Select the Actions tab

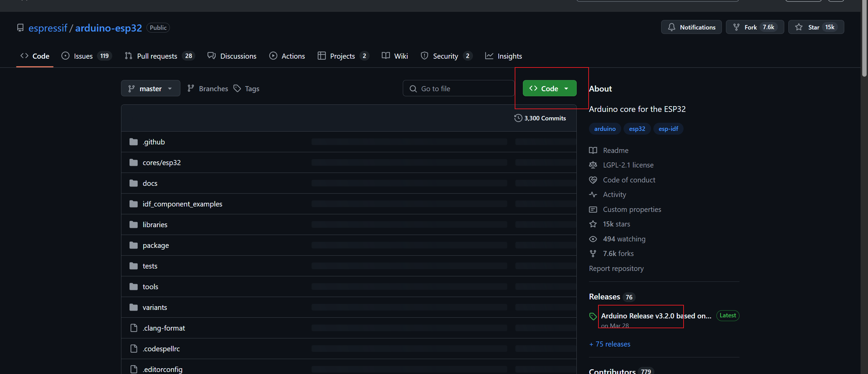coord(287,56)
